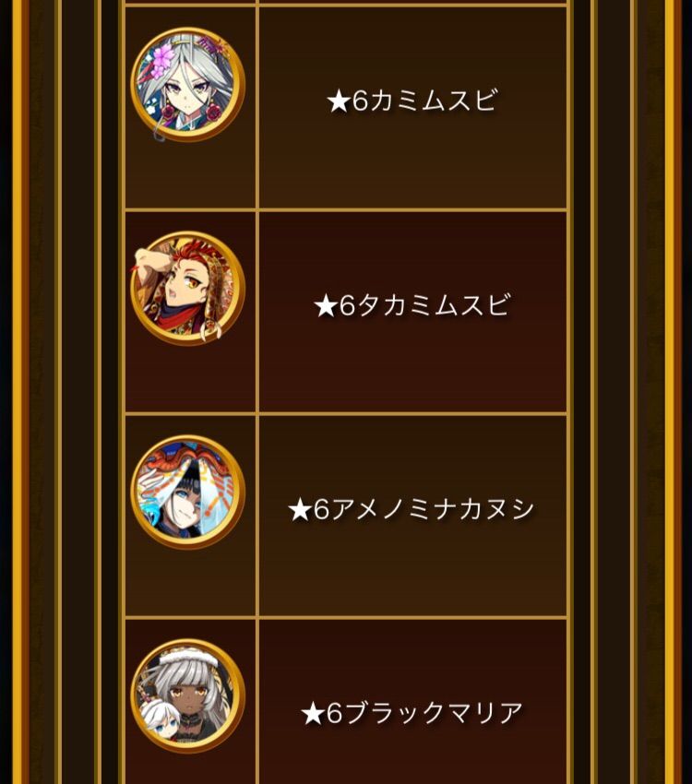Select the ★6カミムスビ name label
Image resolution: width=692 pixels, height=784 pixels.
pos(412,101)
